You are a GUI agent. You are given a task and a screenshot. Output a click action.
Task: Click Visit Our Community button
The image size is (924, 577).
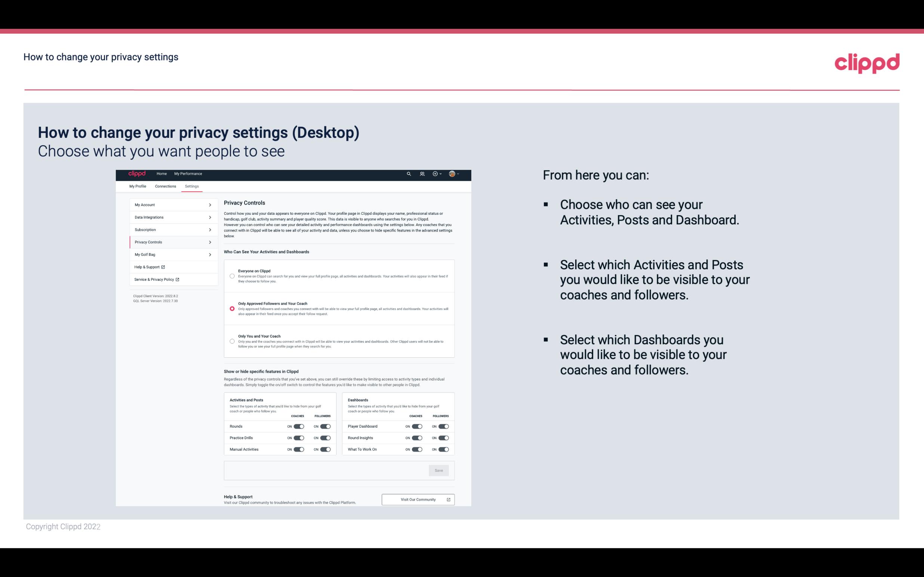click(x=417, y=499)
